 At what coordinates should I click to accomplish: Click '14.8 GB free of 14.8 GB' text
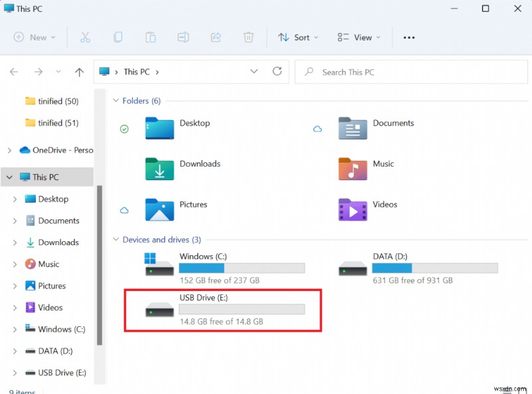coord(221,322)
